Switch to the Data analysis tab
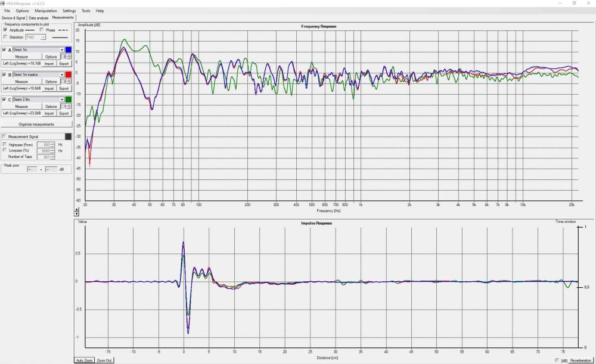The width and height of the screenshot is (596, 364). pos(39,18)
